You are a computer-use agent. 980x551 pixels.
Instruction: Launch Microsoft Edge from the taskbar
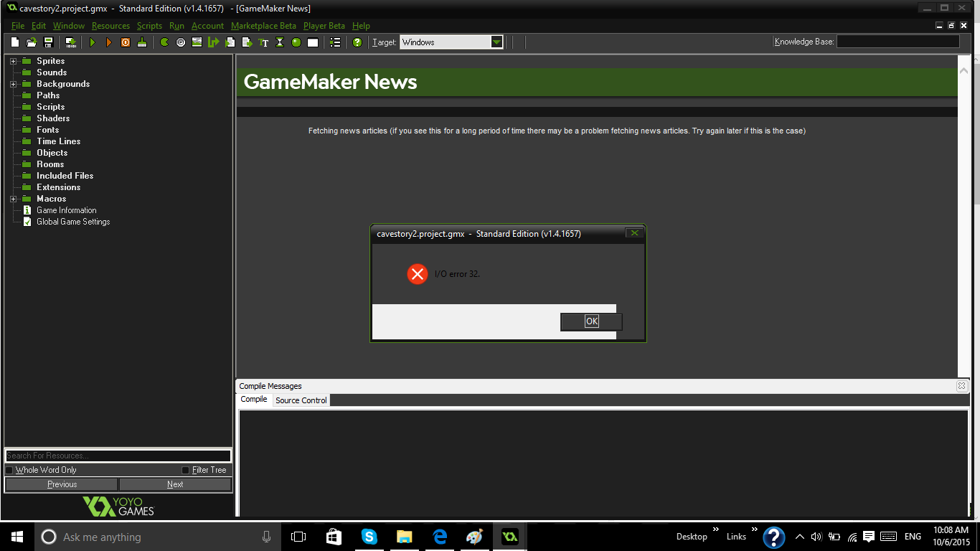tap(440, 537)
